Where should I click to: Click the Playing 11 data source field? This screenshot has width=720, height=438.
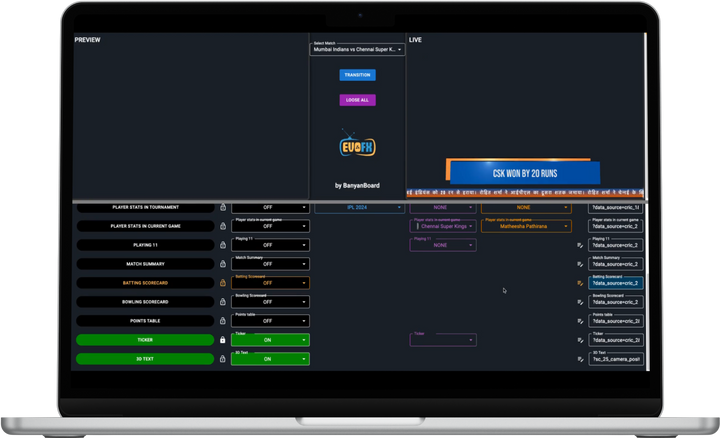615,245
